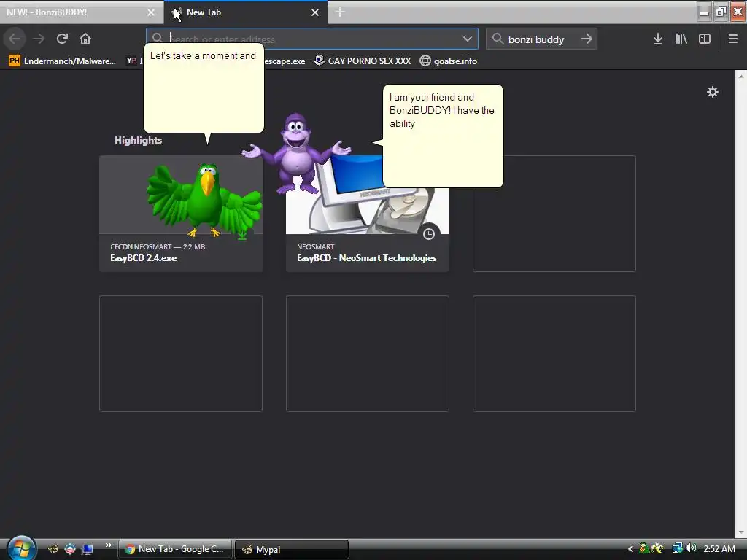
Task: Close the NEW! - BonziBUDDY! tab
Action: tap(151, 12)
